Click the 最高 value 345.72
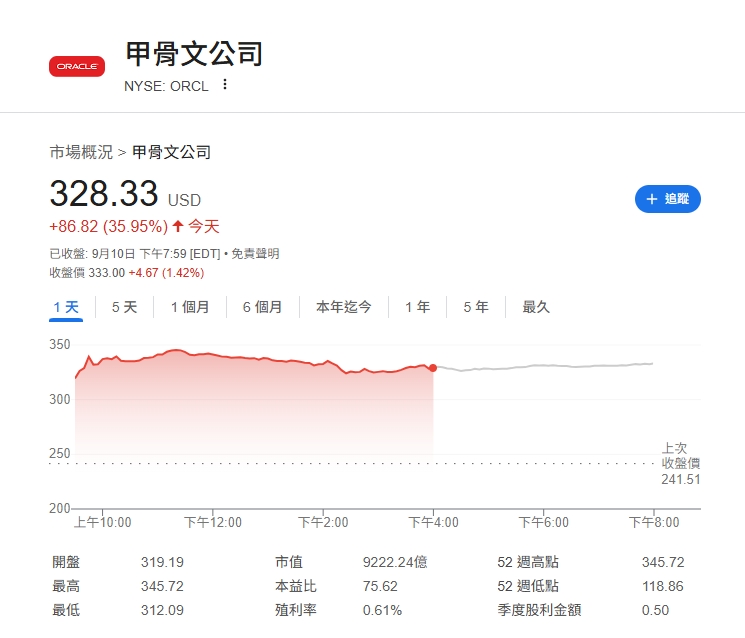Viewport: 745px width, 638px height. pyautogui.click(x=162, y=586)
